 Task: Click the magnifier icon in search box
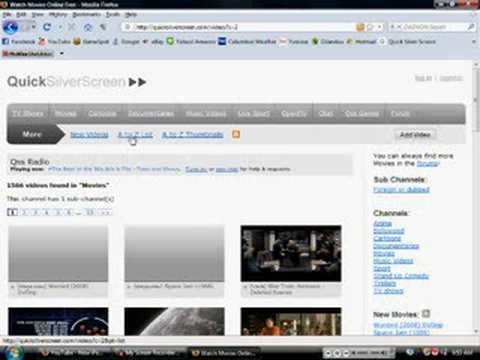471,27
